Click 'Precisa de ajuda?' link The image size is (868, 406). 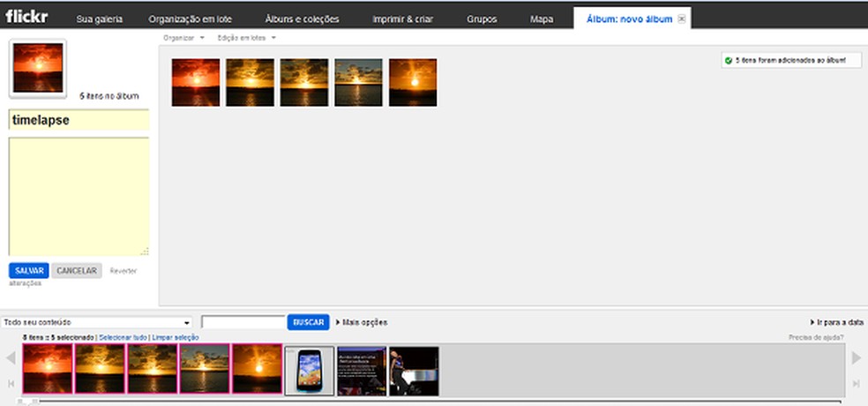click(x=816, y=337)
